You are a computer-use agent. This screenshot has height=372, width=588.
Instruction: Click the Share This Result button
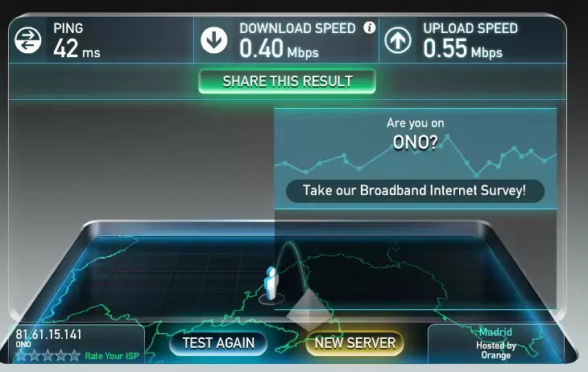click(x=287, y=81)
